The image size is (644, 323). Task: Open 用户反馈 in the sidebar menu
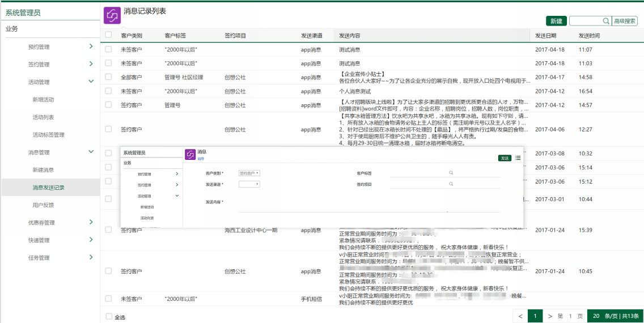point(43,205)
